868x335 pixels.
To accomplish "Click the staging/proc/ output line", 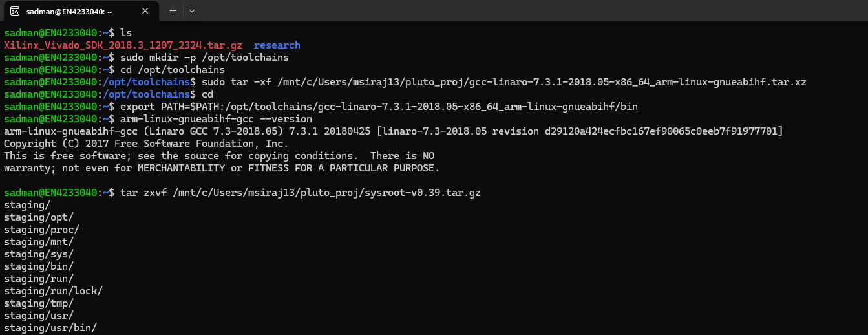I will pos(41,230).
